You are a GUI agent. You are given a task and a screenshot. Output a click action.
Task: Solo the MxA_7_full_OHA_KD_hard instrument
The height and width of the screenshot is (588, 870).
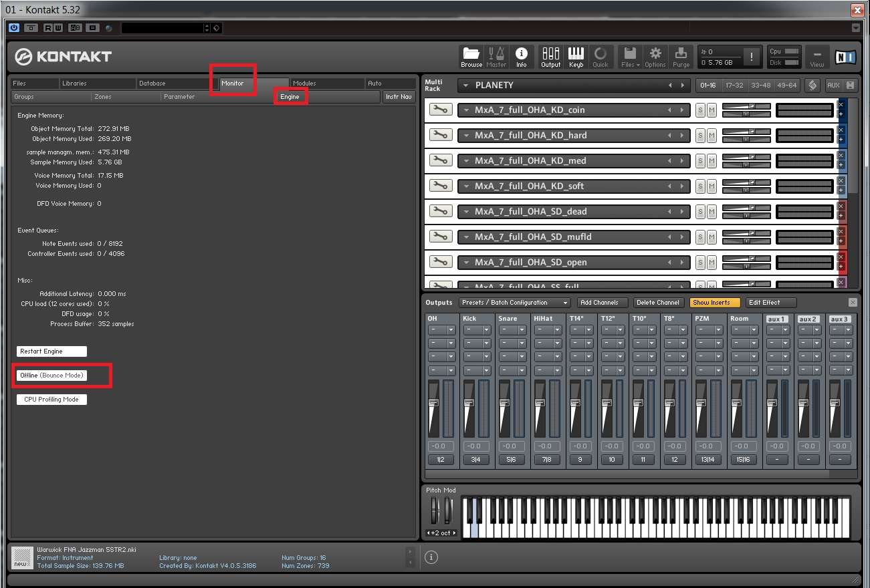(x=700, y=136)
